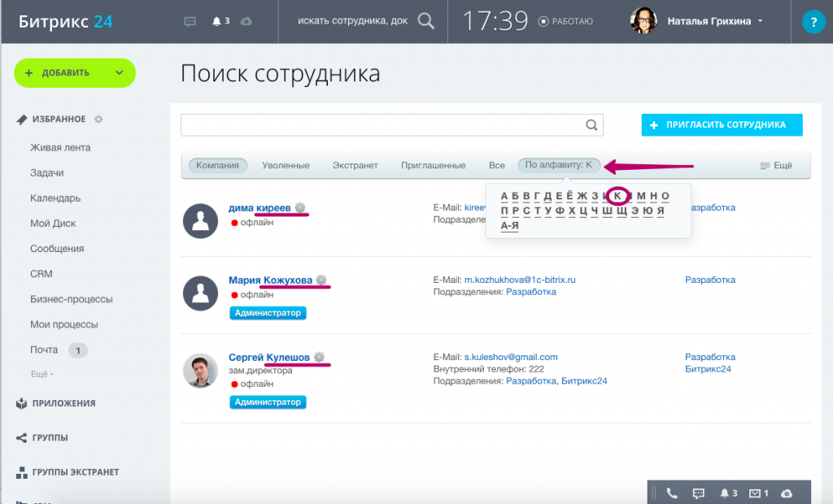Expand the ДОБАВИТЬ button chevron

pyautogui.click(x=119, y=73)
